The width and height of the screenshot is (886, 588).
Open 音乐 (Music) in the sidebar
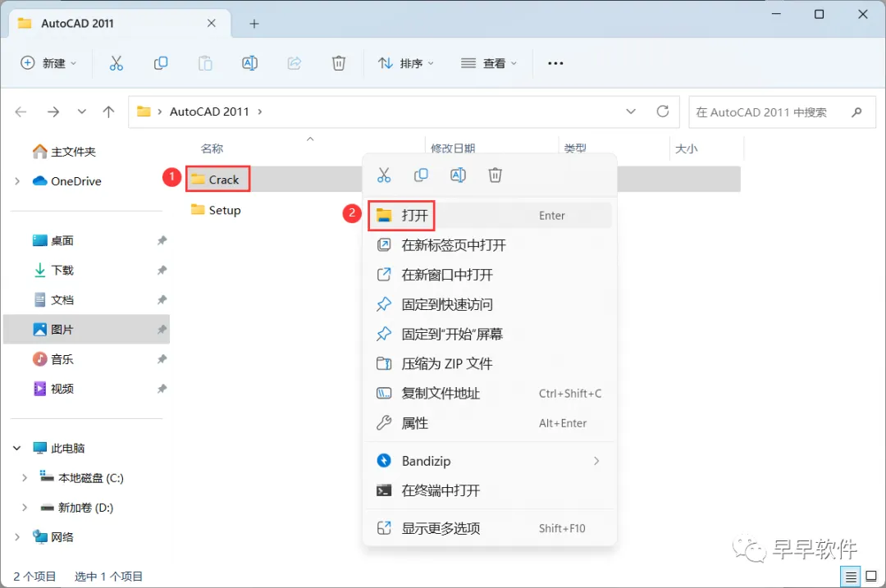53,359
